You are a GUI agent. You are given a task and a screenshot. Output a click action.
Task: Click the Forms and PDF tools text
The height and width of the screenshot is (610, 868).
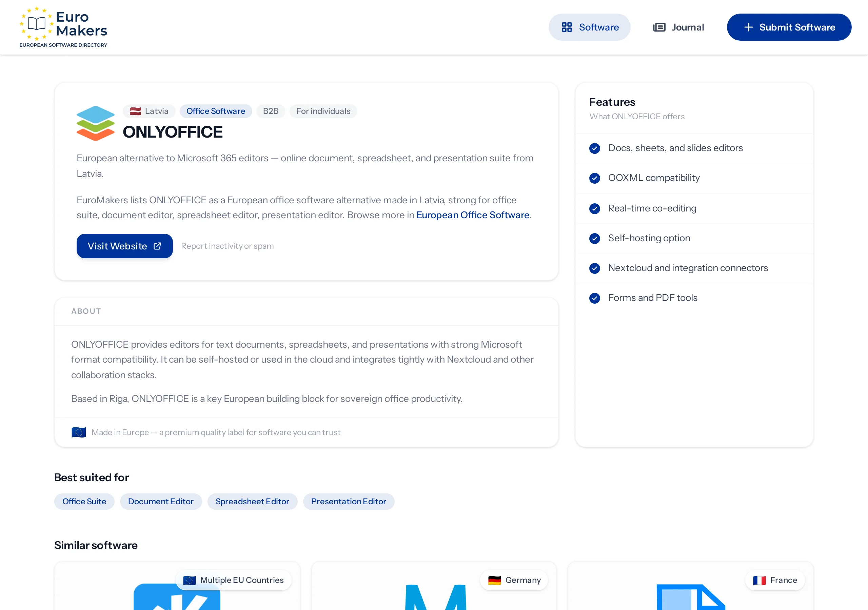click(652, 298)
